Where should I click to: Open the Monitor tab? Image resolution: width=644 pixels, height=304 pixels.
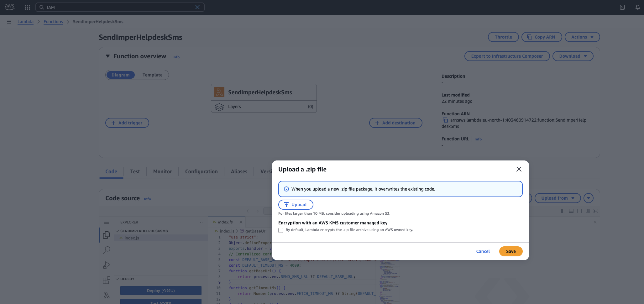pyautogui.click(x=163, y=171)
